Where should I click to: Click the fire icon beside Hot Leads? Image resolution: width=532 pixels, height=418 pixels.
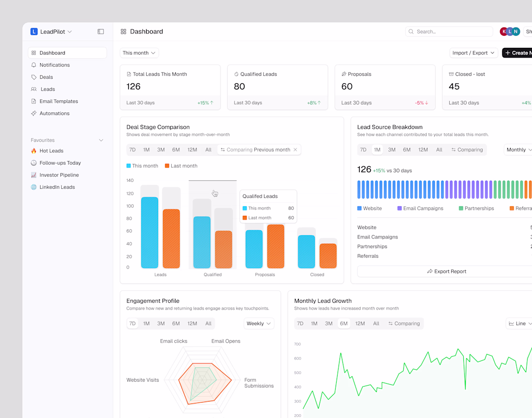point(33,150)
